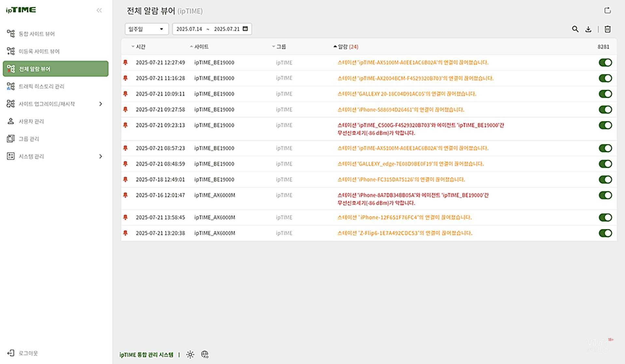Toggle switch for Z-Flip6 alarm row

[x=605, y=233]
